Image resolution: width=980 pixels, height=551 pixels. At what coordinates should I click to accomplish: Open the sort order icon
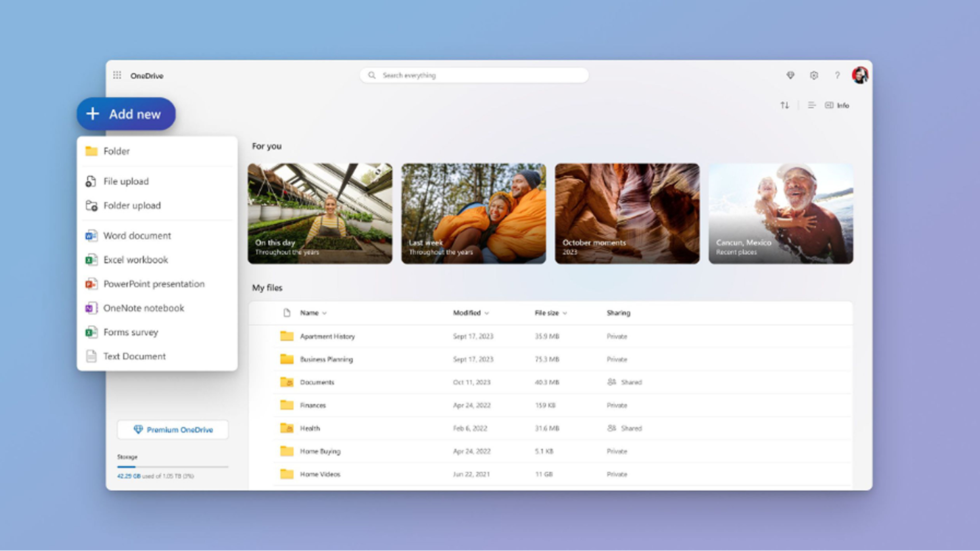(x=785, y=105)
